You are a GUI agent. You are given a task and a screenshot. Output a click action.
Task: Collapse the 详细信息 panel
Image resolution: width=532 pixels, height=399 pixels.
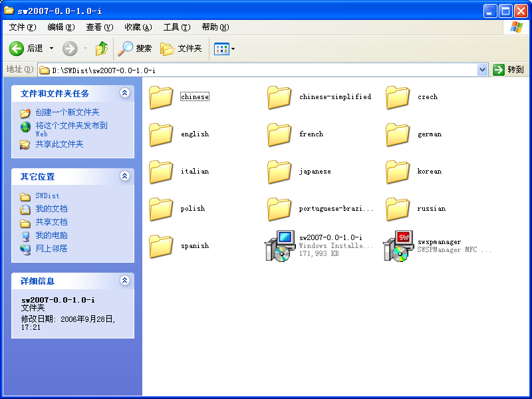(x=125, y=280)
